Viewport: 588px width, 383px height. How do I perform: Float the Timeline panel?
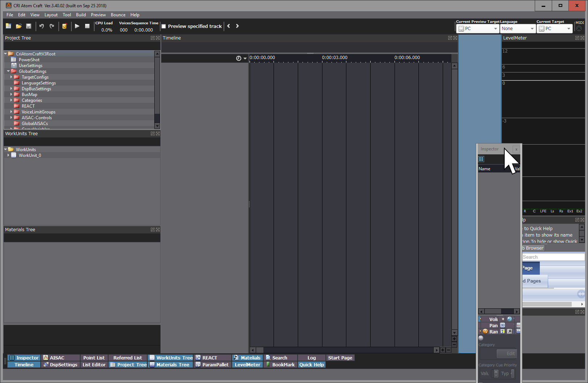coord(450,38)
